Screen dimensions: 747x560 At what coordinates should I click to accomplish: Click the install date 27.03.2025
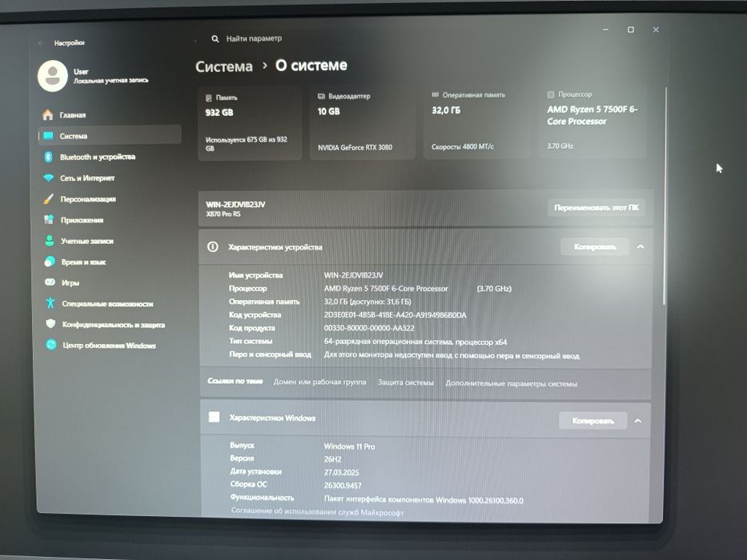pyautogui.click(x=341, y=472)
